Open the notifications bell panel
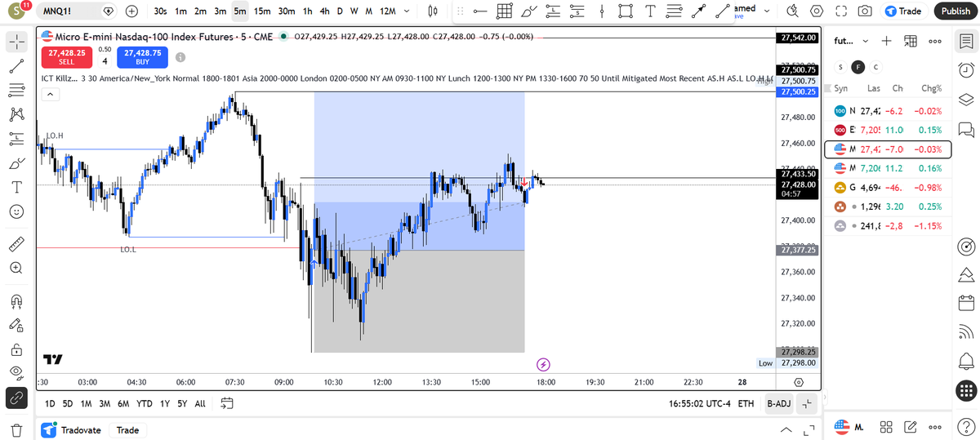 [x=965, y=360]
